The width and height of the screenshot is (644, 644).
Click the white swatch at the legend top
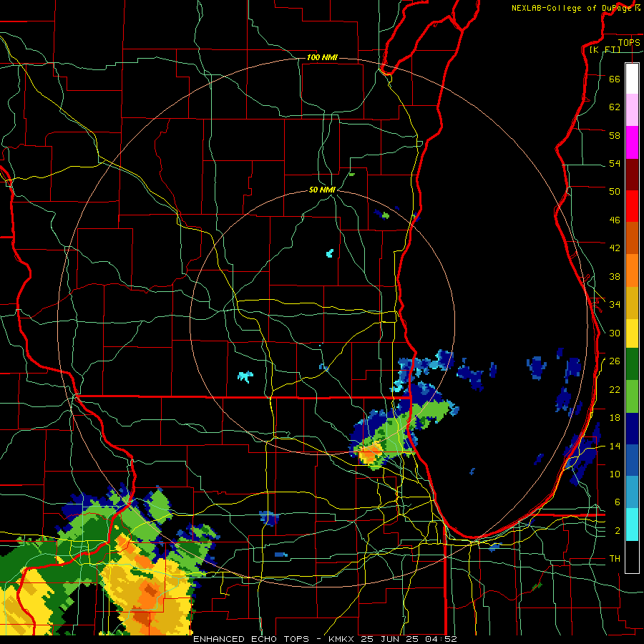[632, 79]
